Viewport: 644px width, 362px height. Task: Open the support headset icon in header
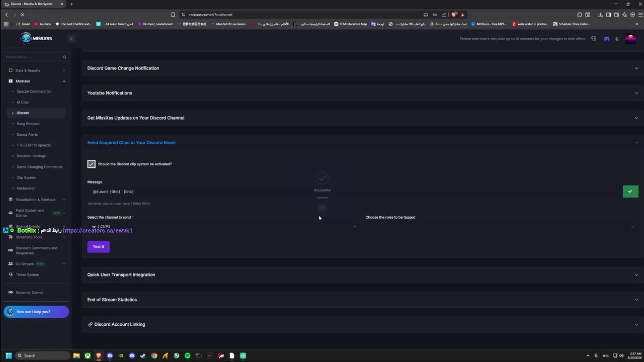click(x=593, y=39)
